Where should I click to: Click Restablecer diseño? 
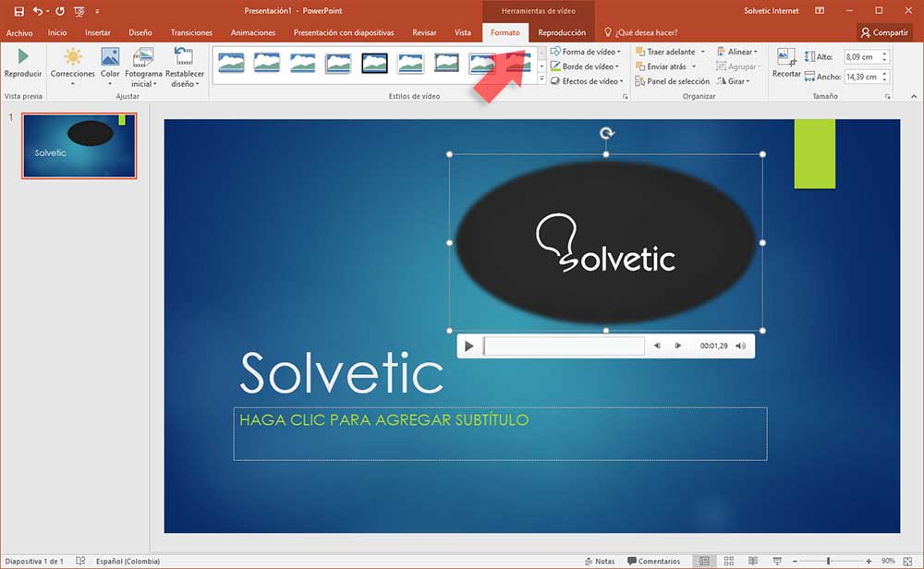[185, 67]
